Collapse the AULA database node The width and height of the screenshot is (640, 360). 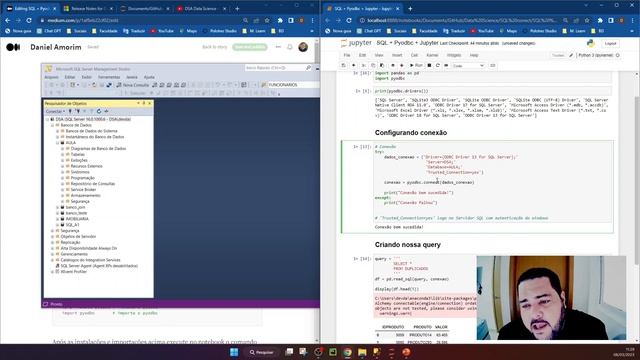(x=58, y=143)
